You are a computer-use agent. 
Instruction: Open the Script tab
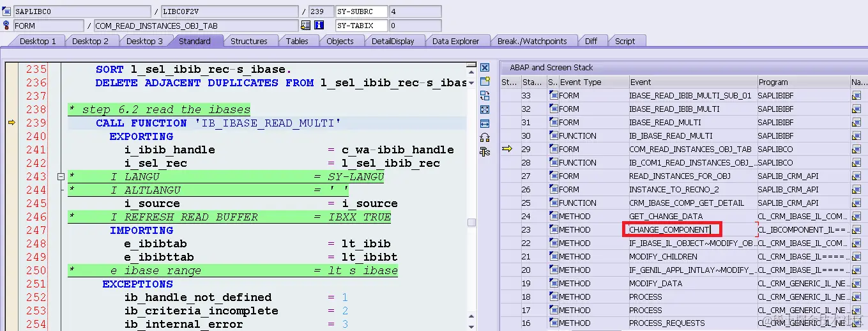coord(625,41)
